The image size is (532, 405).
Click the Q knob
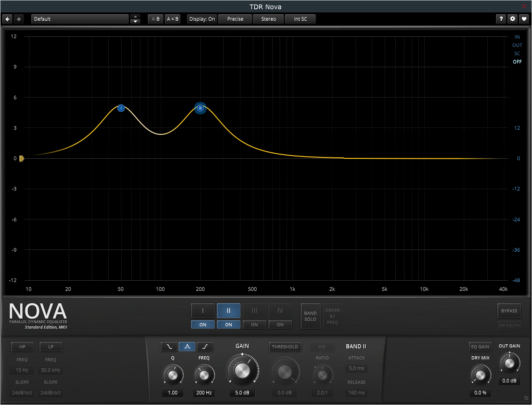(173, 375)
